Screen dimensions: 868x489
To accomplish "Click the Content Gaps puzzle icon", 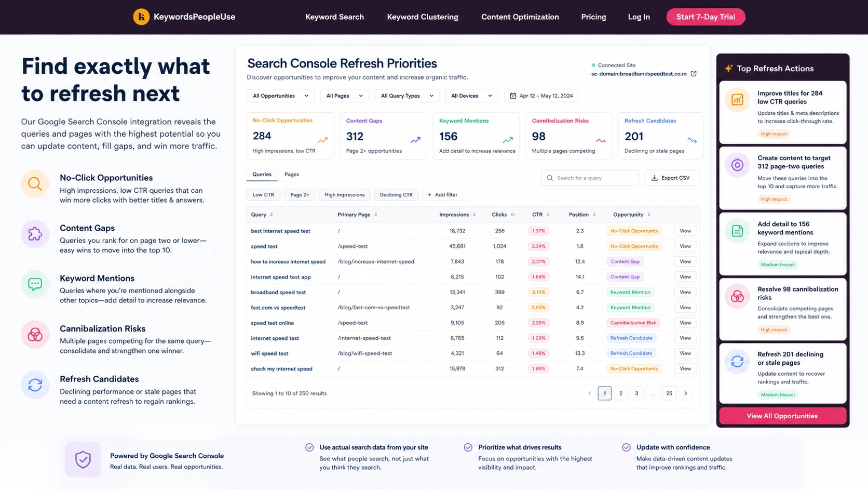I will pos(35,234).
